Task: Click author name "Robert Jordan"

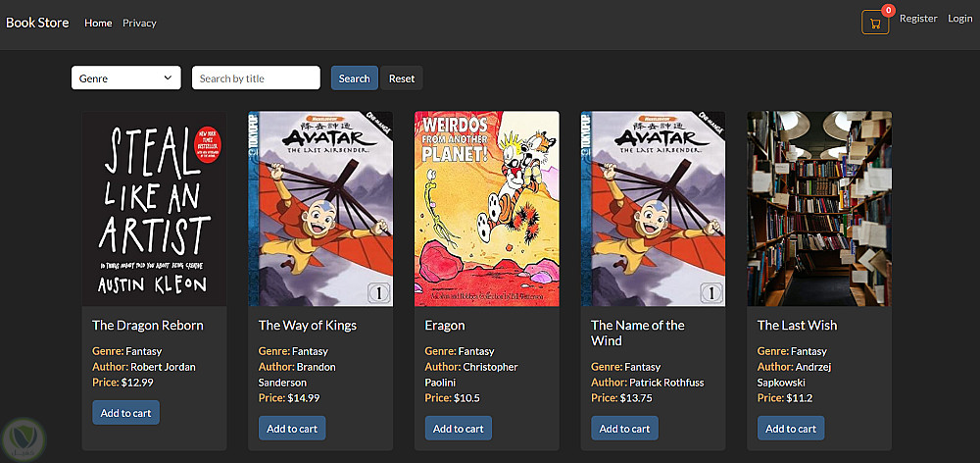Action: point(163,367)
